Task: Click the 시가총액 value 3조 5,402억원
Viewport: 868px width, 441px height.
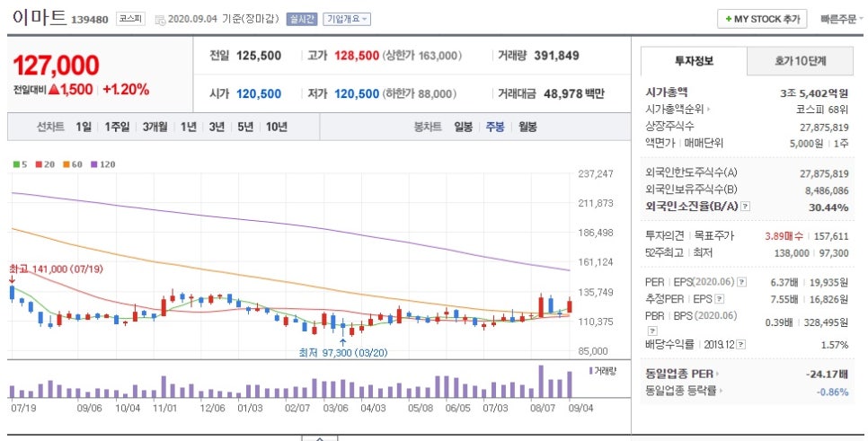Action: pos(814,93)
